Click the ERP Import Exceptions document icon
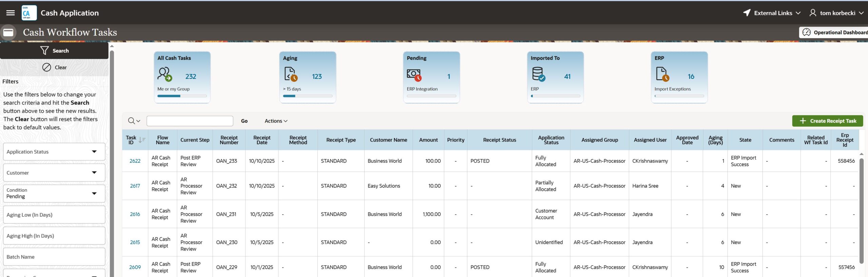The image size is (868, 277). click(662, 74)
